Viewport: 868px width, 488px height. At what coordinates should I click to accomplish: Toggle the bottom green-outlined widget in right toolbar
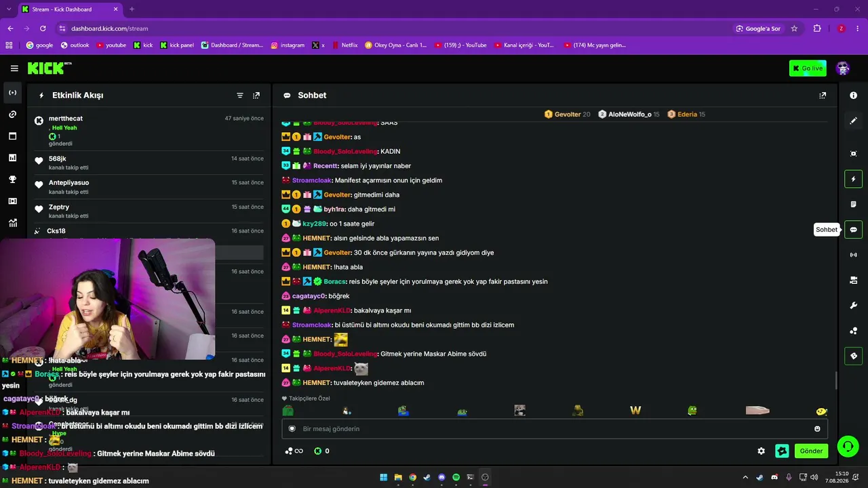coord(854,356)
